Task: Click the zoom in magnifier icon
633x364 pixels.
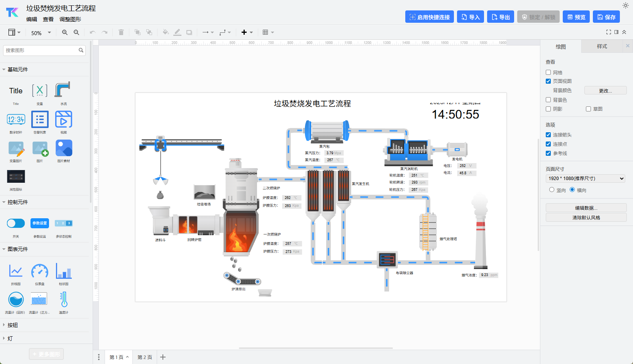Action: point(65,32)
